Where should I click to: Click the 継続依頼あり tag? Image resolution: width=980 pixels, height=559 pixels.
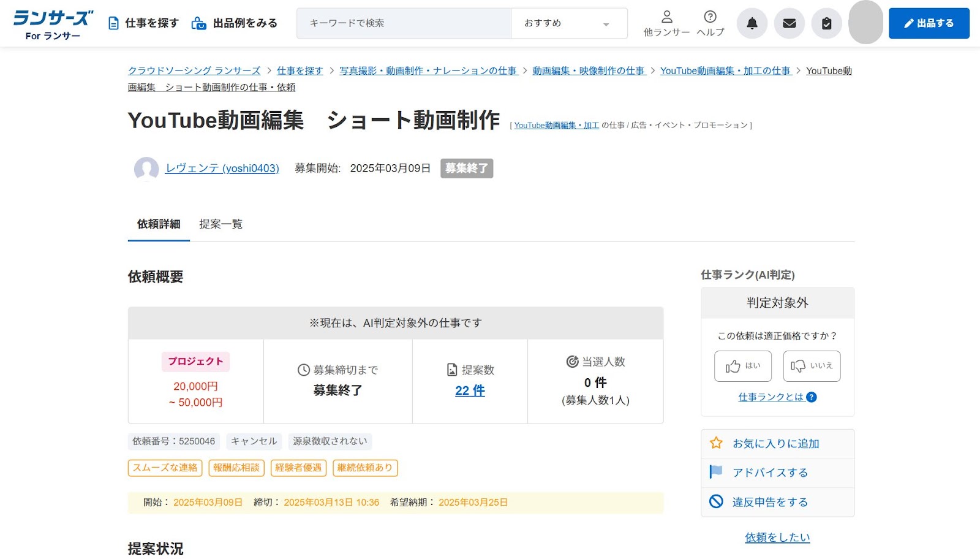(365, 468)
